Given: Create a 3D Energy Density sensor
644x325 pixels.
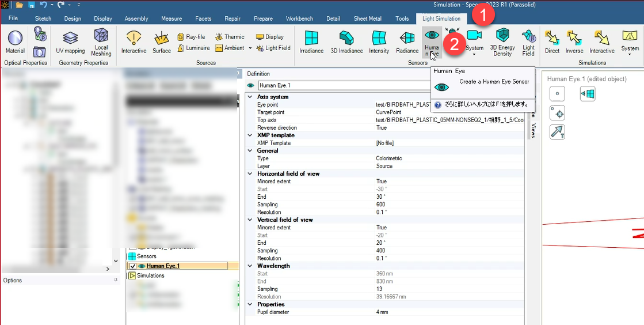Looking at the screenshot, I should (502, 43).
